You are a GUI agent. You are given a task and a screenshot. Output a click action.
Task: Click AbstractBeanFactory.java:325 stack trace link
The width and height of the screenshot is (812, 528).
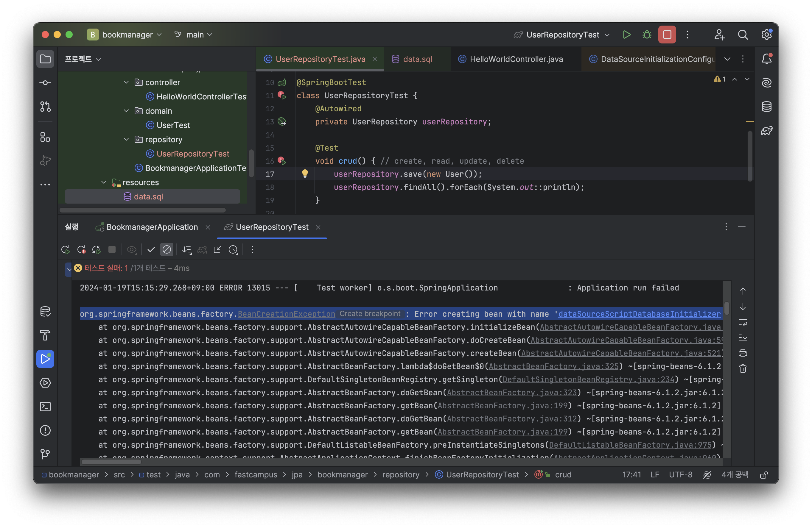[x=553, y=366]
